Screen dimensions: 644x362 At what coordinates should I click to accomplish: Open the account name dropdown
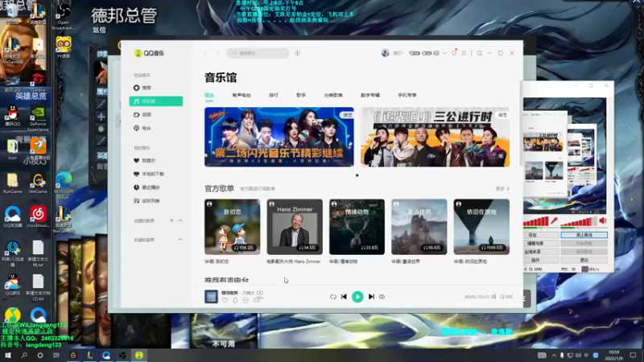pyautogui.click(x=398, y=53)
